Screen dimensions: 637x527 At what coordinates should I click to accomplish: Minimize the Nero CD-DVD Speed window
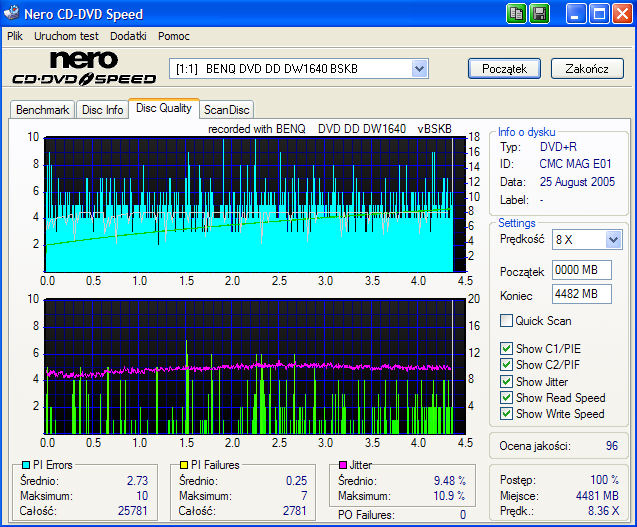(x=576, y=14)
